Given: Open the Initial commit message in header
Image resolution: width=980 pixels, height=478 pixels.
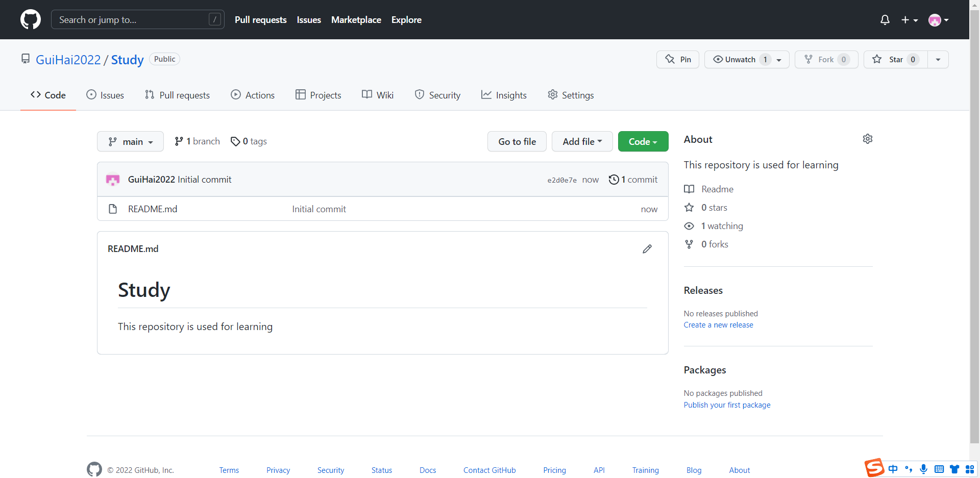Looking at the screenshot, I should (205, 180).
